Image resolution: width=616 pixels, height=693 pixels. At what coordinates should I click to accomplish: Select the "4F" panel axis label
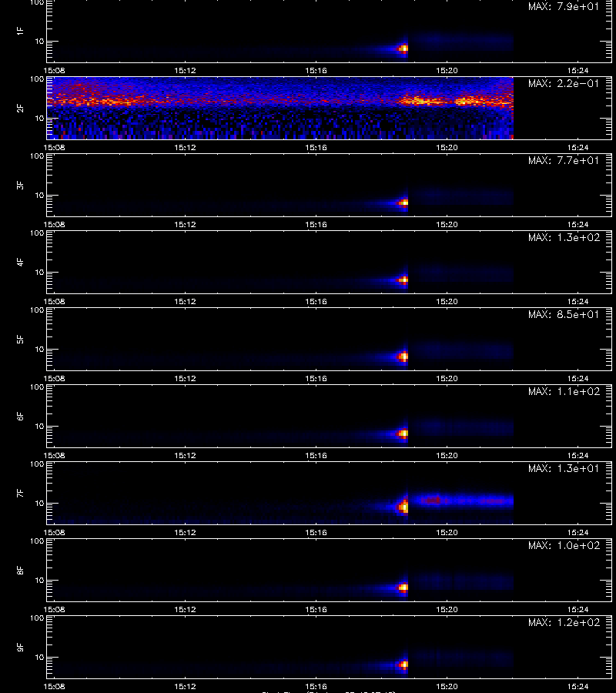pyautogui.click(x=20, y=262)
